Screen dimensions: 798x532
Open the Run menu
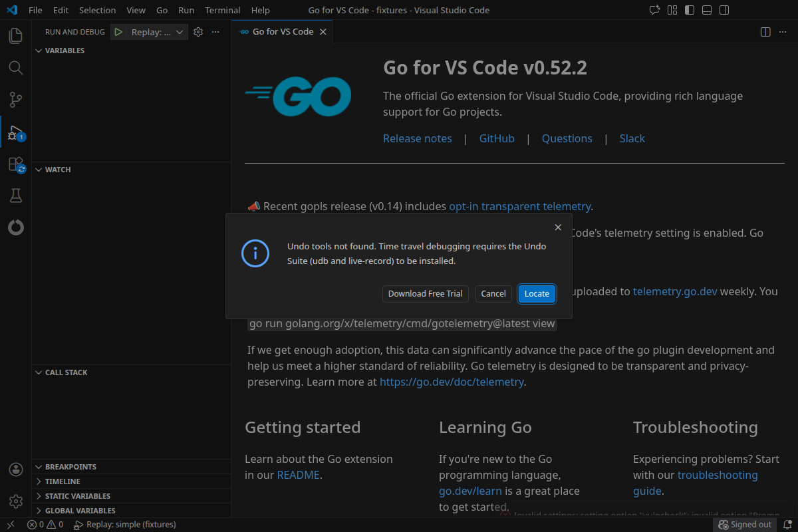click(186, 10)
